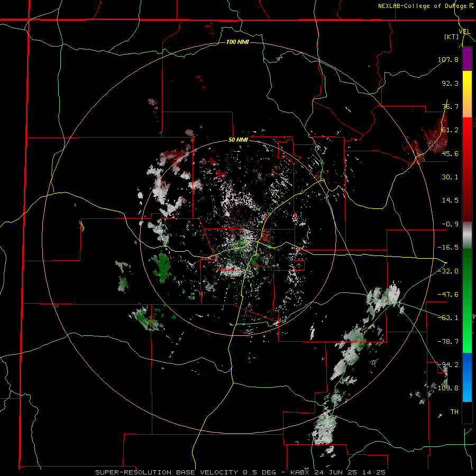Select the gray near-zero color bar segment

click(467, 235)
